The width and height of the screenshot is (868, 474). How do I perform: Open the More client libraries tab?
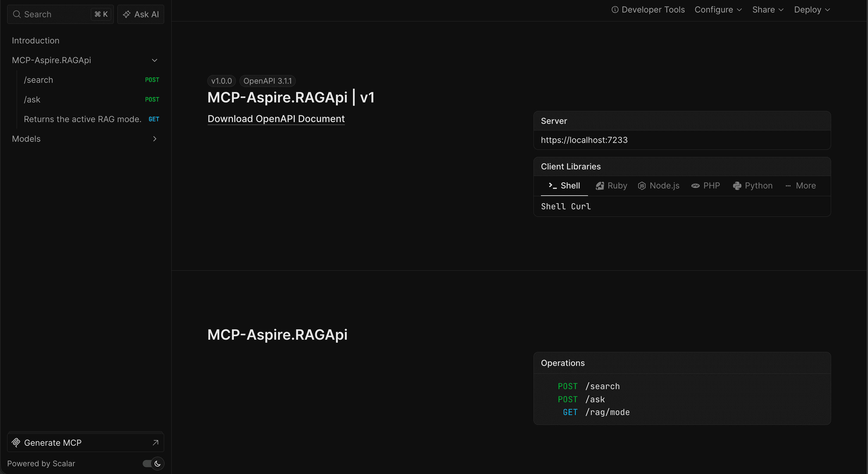pos(800,185)
